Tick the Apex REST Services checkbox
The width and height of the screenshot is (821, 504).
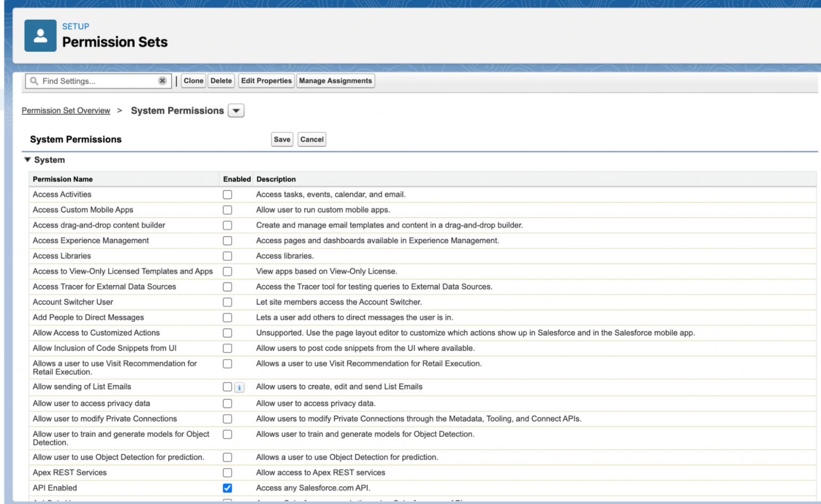[227, 473]
